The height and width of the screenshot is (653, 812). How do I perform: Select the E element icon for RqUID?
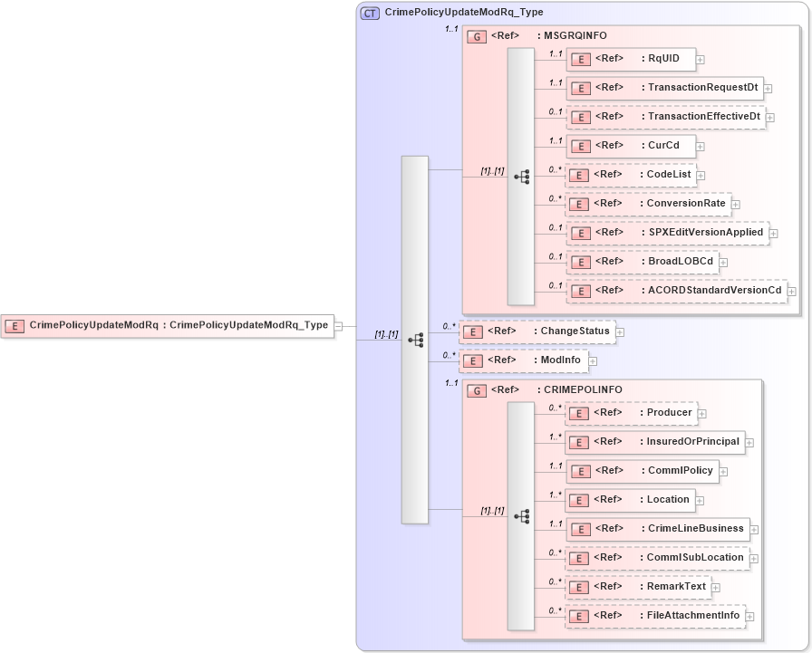[x=579, y=59]
